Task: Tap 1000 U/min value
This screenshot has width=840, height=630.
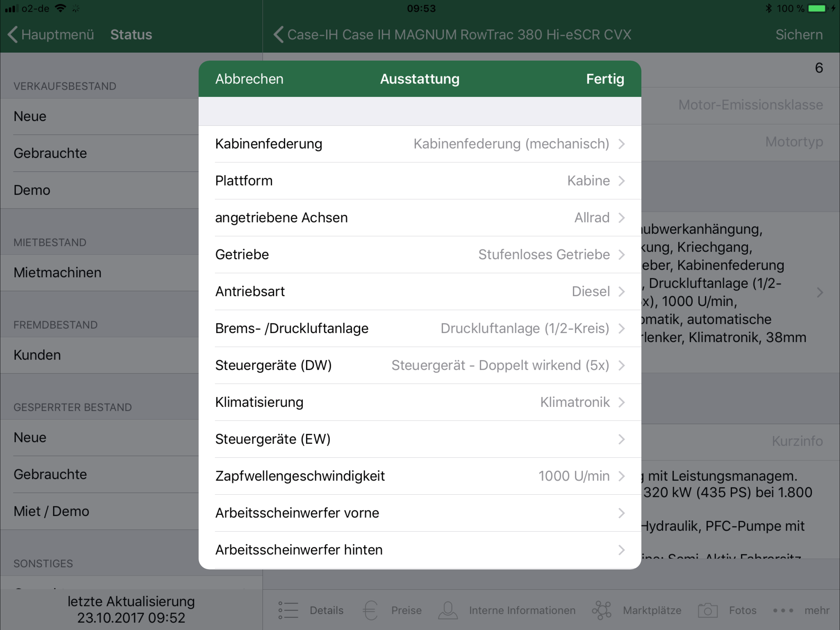Action: [574, 476]
